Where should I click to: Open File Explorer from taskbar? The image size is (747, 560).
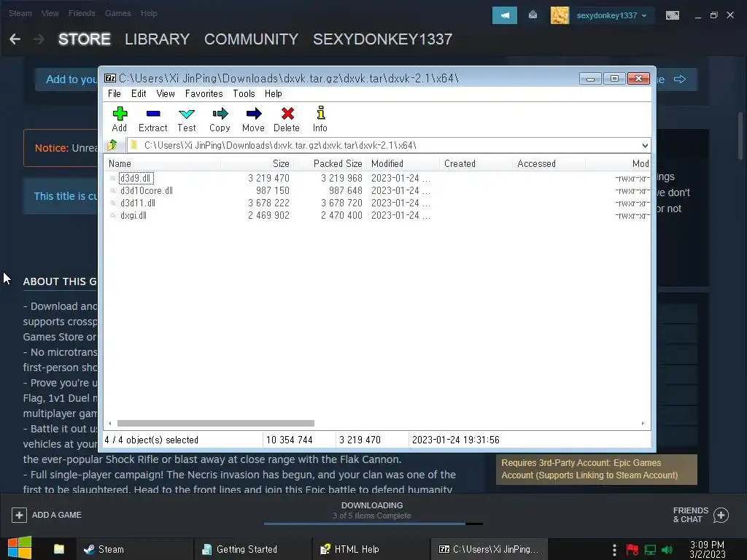pyautogui.click(x=59, y=549)
